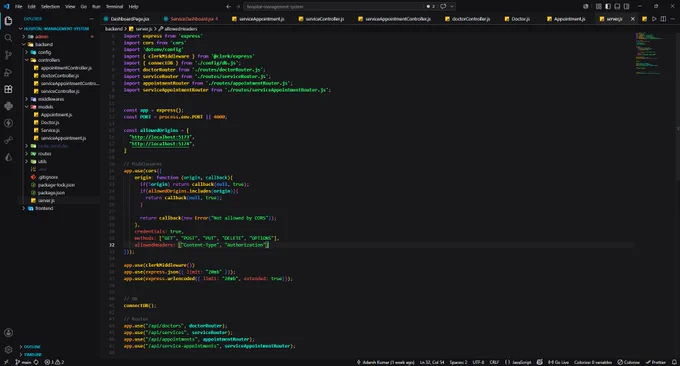Click the minimap code overview
The width and height of the screenshot is (680, 366).
648,54
